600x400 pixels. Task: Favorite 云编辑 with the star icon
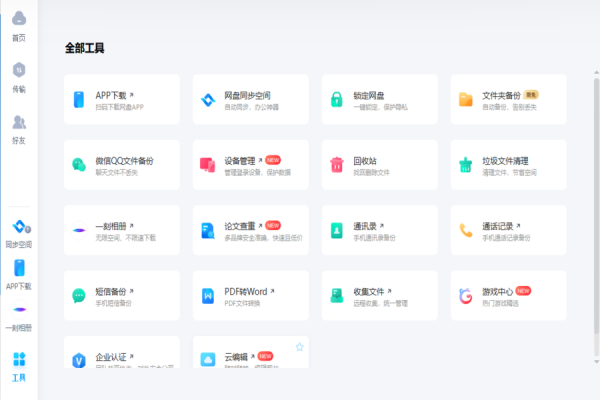click(x=299, y=347)
